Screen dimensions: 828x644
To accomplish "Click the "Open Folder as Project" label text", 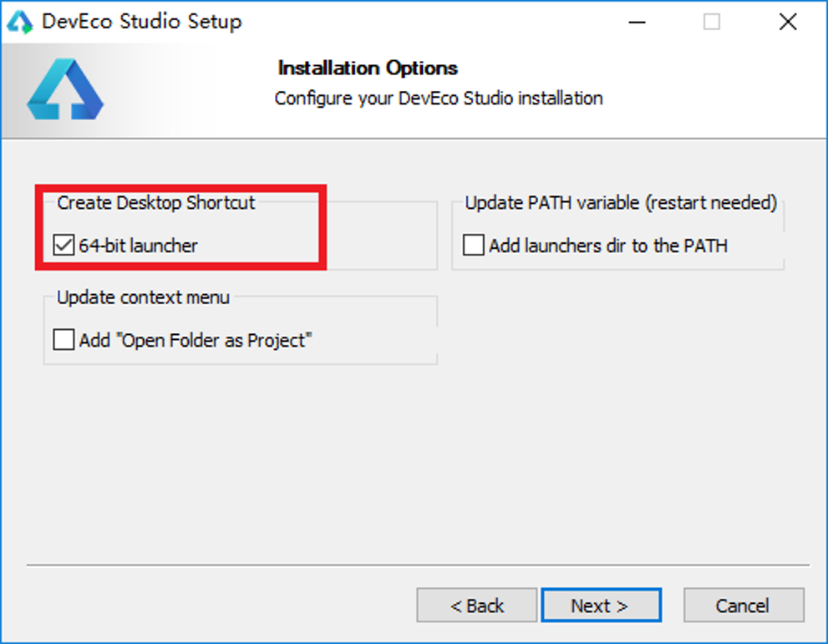I will click(196, 340).
